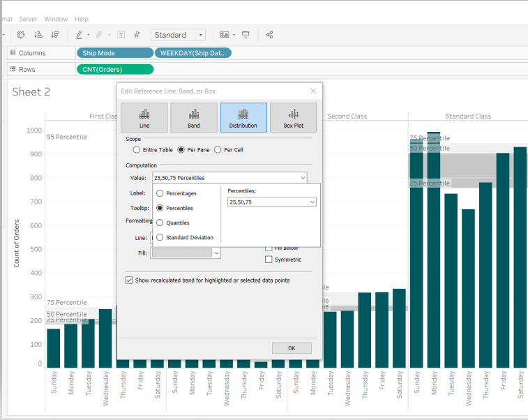The image size is (528, 420).
Task: Click the share workbook icon
Action: [269, 35]
